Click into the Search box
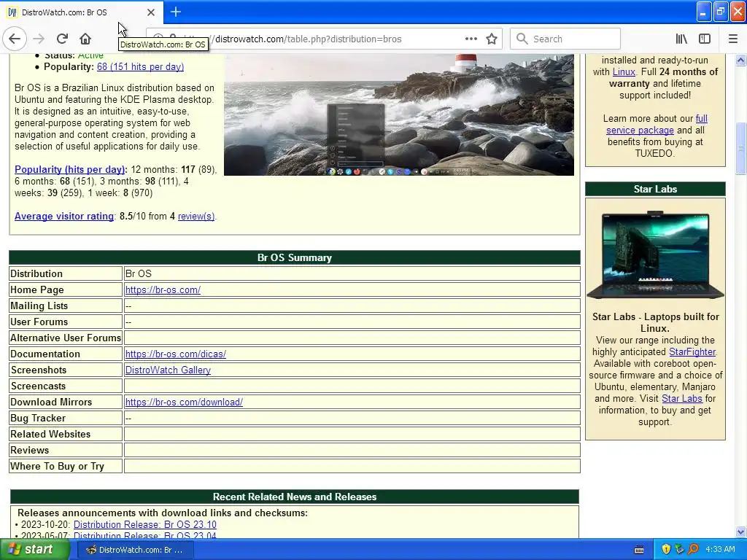Viewport: 747px width, 560px height. click(x=565, y=39)
